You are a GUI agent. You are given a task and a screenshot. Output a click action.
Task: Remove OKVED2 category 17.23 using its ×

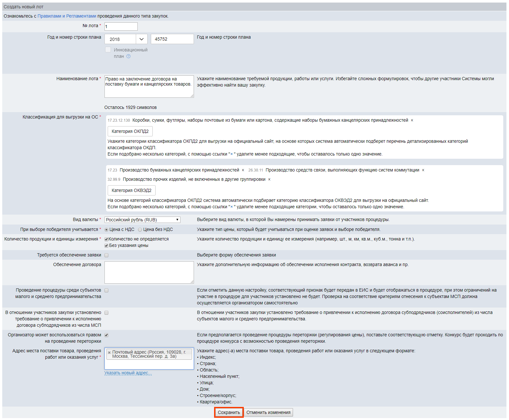tap(243, 170)
